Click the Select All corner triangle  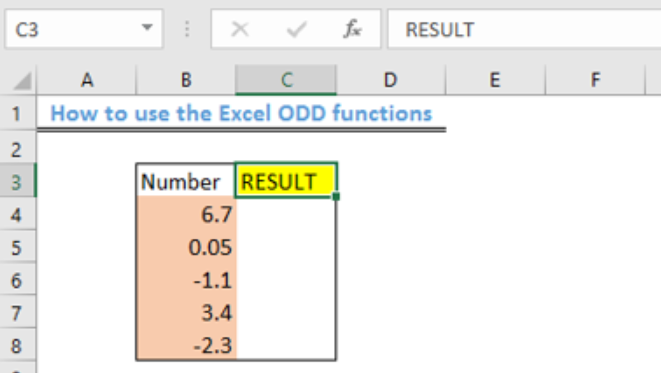tap(22, 81)
